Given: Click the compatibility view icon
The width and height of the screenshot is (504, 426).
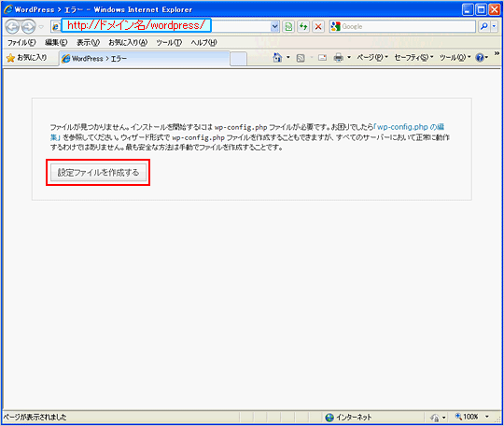Looking at the screenshot, I should click(x=288, y=26).
